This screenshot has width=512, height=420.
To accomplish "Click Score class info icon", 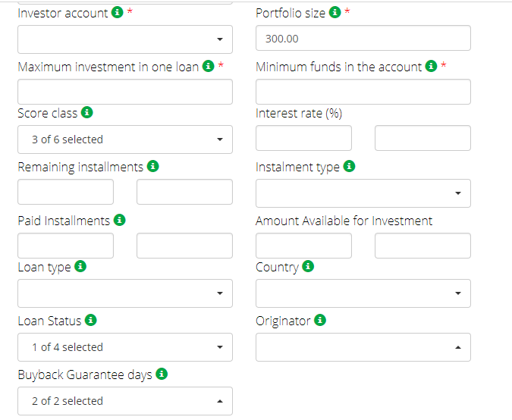I will tap(86, 113).
